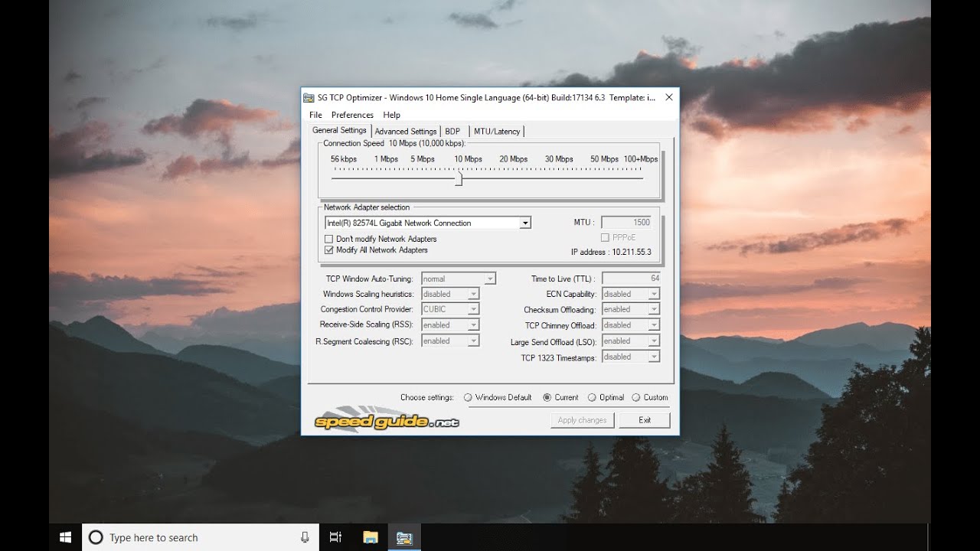Image resolution: width=980 pixels, height=551 pixels.
Task: Click the Cortana search circle icon
Action: 96,537
